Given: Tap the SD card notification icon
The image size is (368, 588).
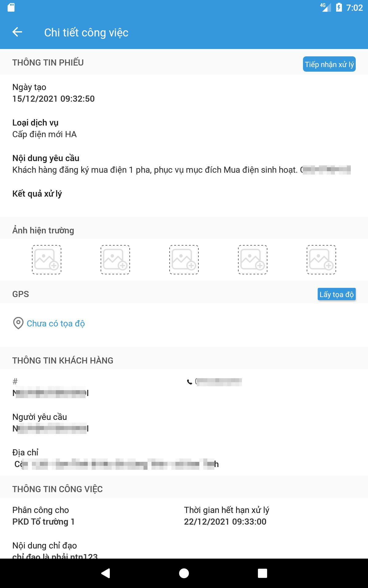Looking at the screenshot, I should coord(11,7).
